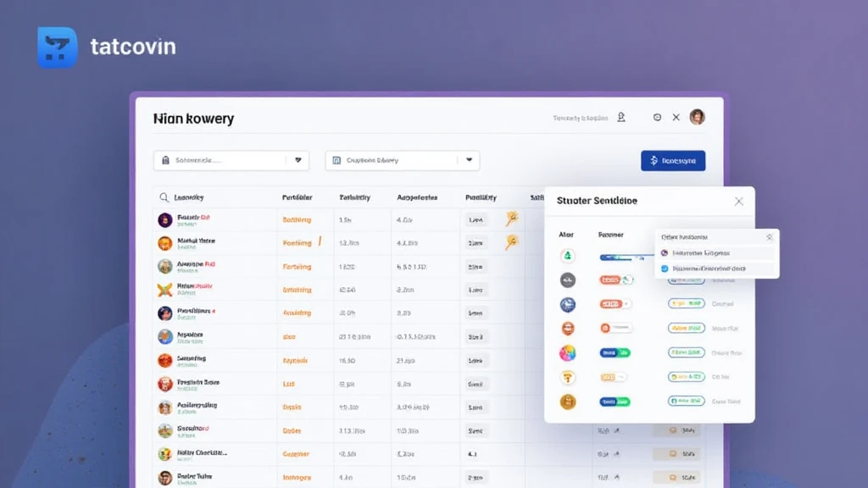The width and height of the screenshot is (868, 488).
Task: Toggle the switch beside the orange face icon
Action: (615, 328)
